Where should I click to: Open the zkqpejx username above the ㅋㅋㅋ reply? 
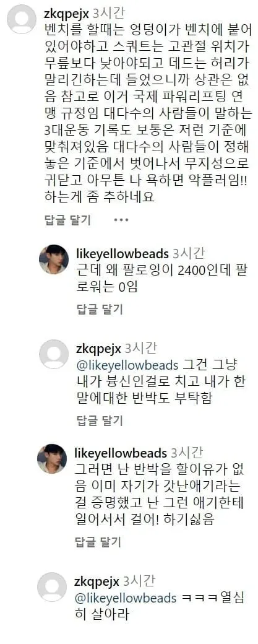(97, 581)
